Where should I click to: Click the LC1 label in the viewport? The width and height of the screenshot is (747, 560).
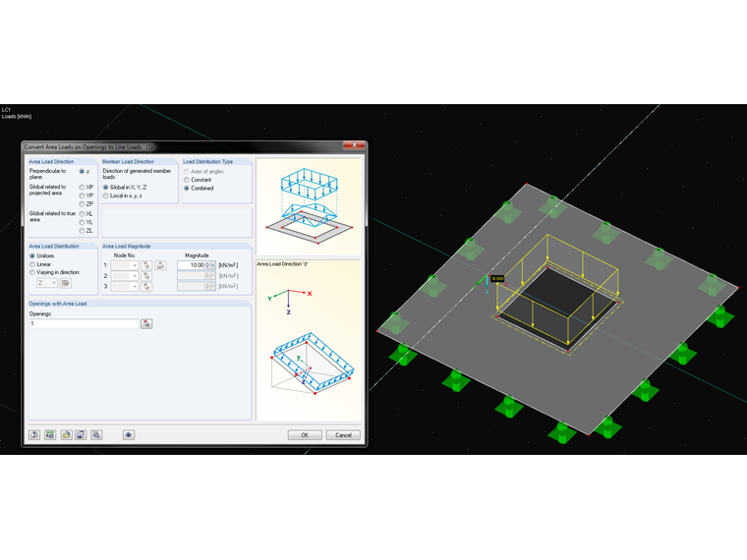pos(6,110)
